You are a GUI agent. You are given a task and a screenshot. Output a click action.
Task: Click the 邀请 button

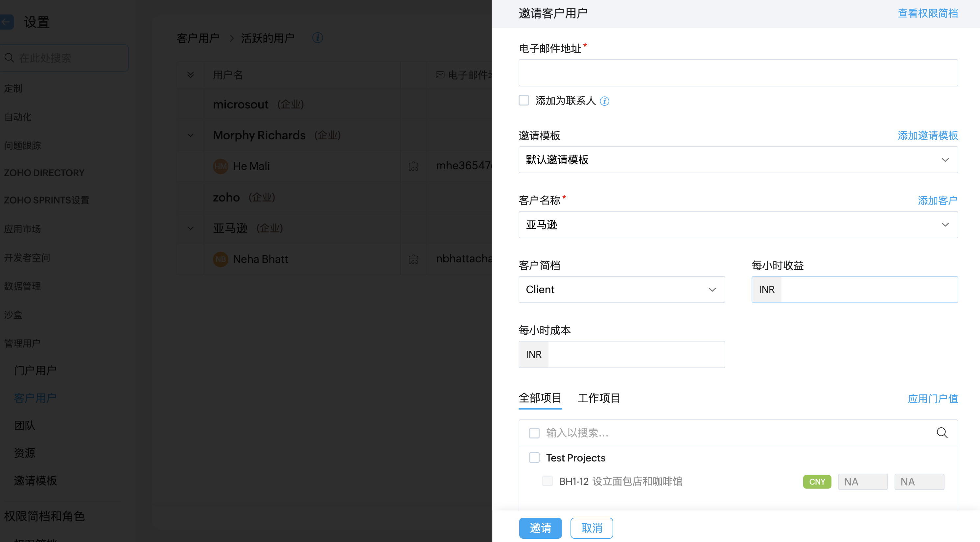(540, 528)
